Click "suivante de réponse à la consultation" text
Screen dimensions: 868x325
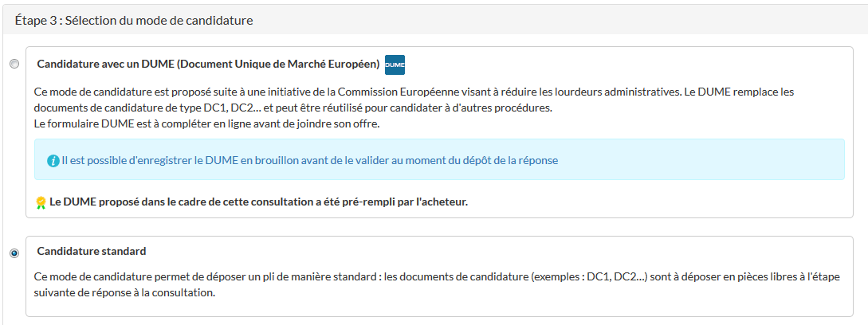click(125, 292)
